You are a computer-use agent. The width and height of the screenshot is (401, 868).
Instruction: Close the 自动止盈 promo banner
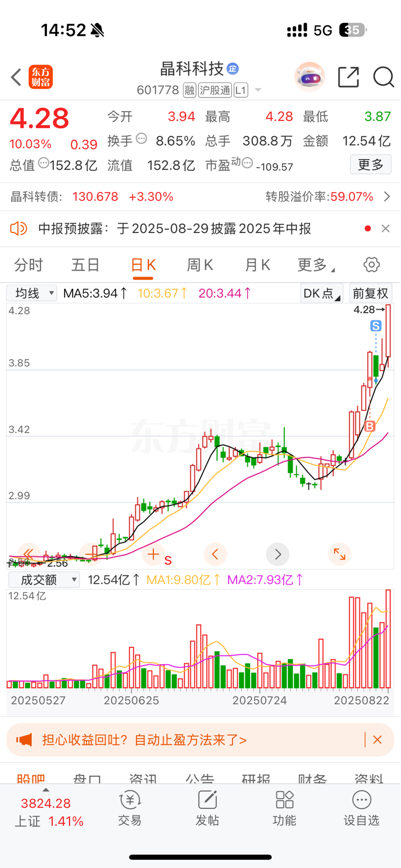click(x=378, y=740)
